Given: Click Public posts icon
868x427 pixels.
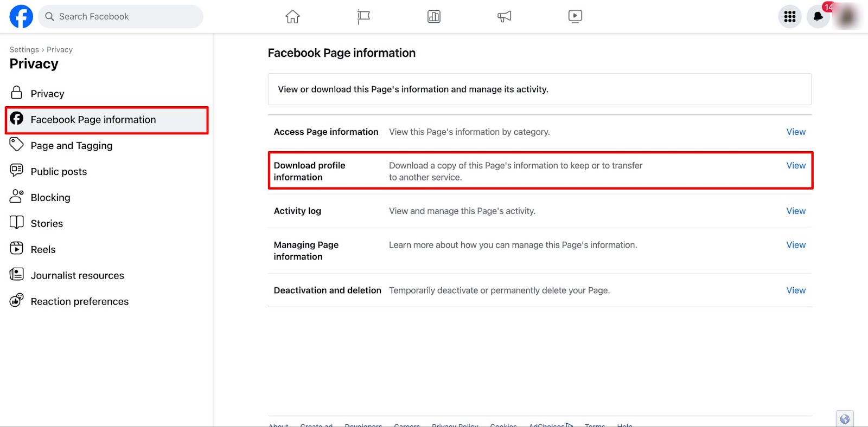Looking at the screenshot, I should tap(17, 170).
